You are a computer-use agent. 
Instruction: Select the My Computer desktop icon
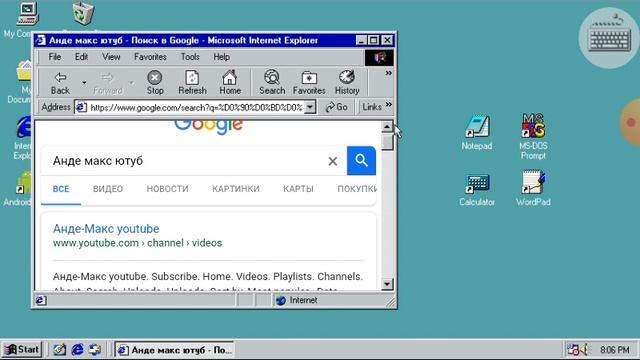(27, 14)
